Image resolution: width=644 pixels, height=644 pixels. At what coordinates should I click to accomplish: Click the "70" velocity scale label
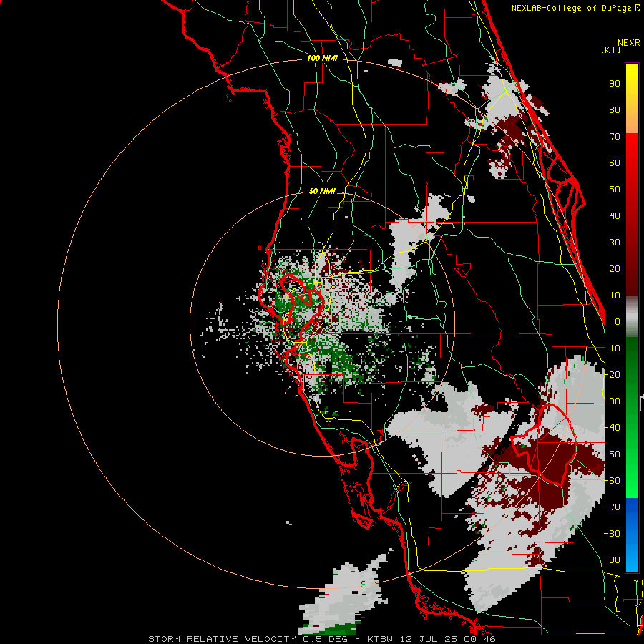[615, 137]
